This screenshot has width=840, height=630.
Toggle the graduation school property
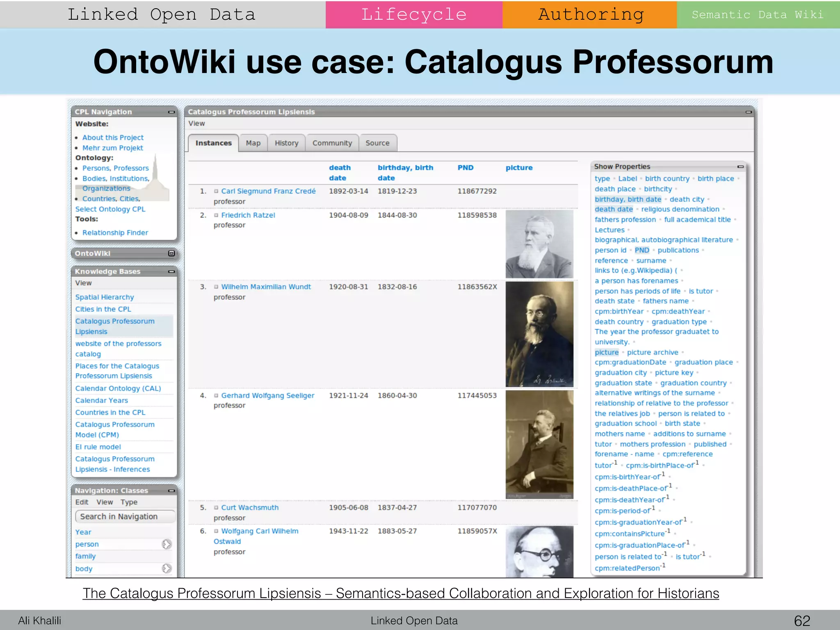point(625,424)
